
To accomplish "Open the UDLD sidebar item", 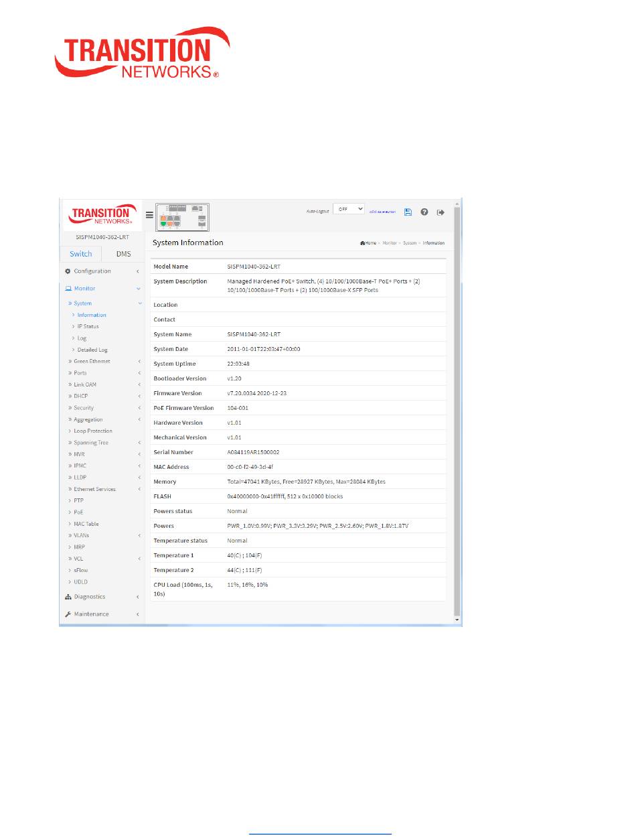I will click(80, 582).
